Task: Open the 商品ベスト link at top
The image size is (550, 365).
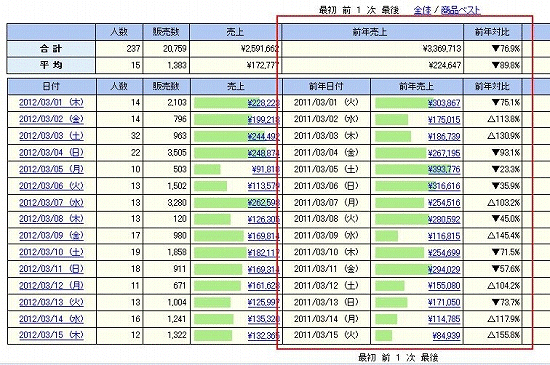Action: coord(461,10)
